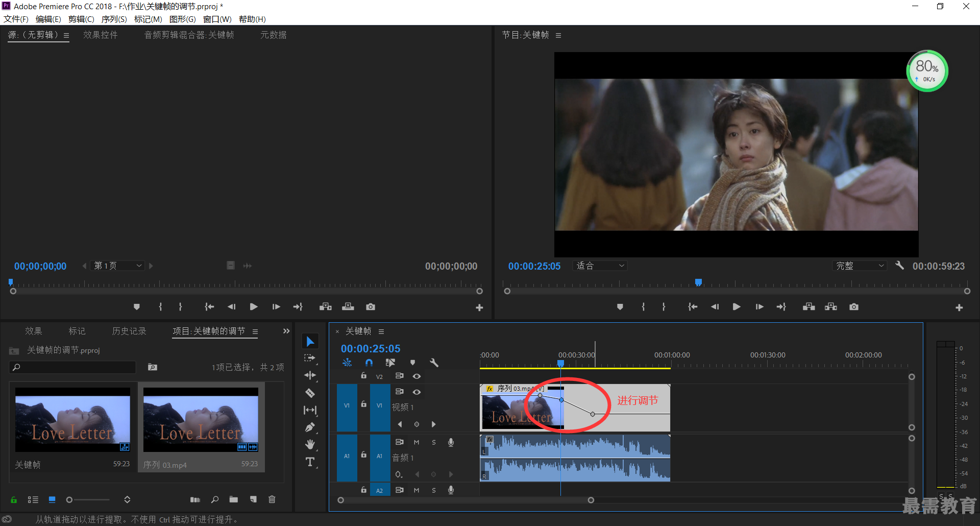980x526 pixels.
Task: Switch to list view in project panel
Action: 33,499
